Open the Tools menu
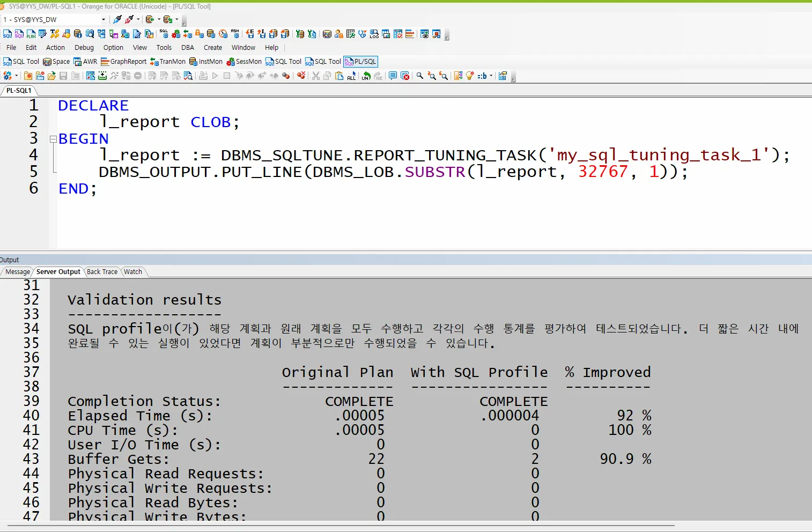The width and height of the screenshot is (812, 532). [164, 48]
